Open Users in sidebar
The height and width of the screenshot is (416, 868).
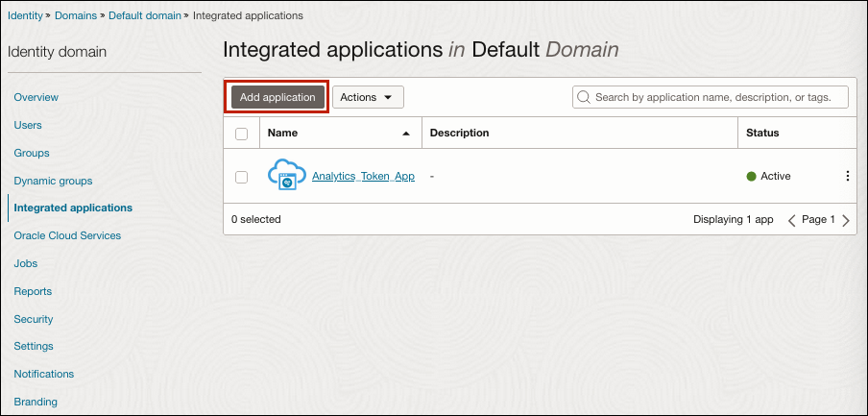[28, 125]
